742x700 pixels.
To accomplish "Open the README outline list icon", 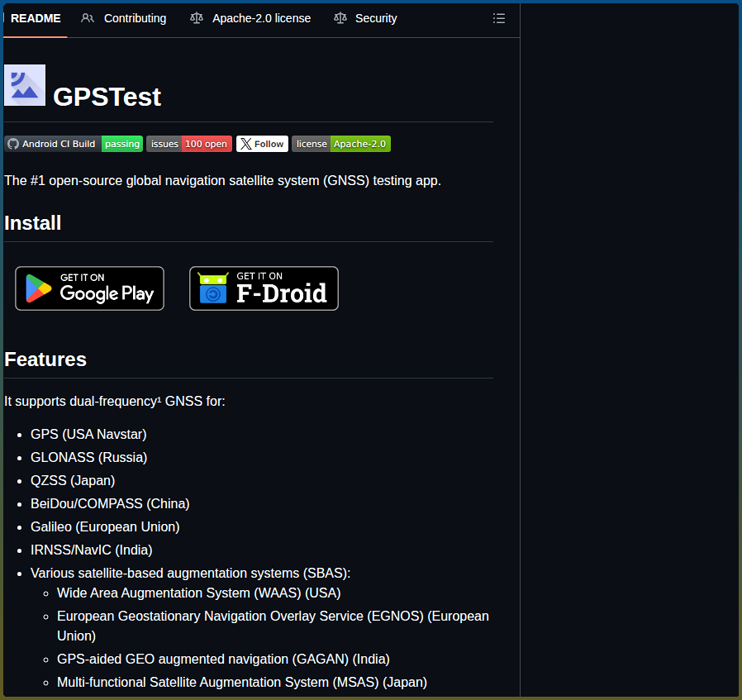I will pos(499,18).
